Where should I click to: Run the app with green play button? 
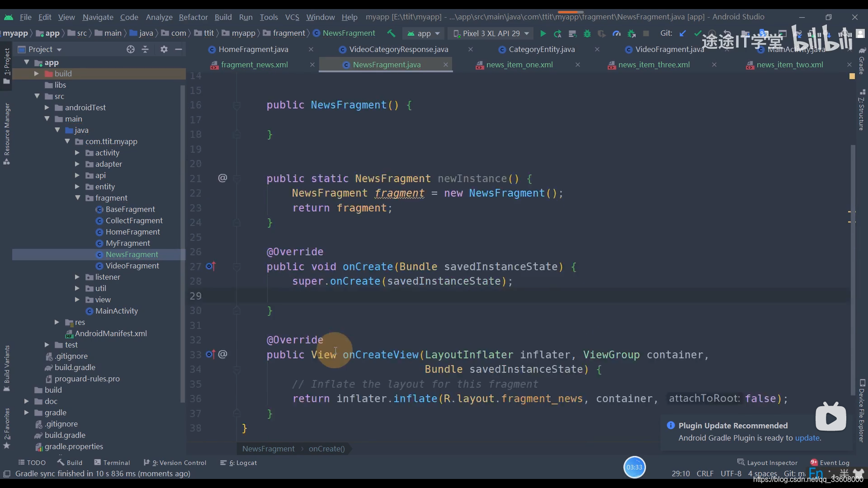coord(543,33)
